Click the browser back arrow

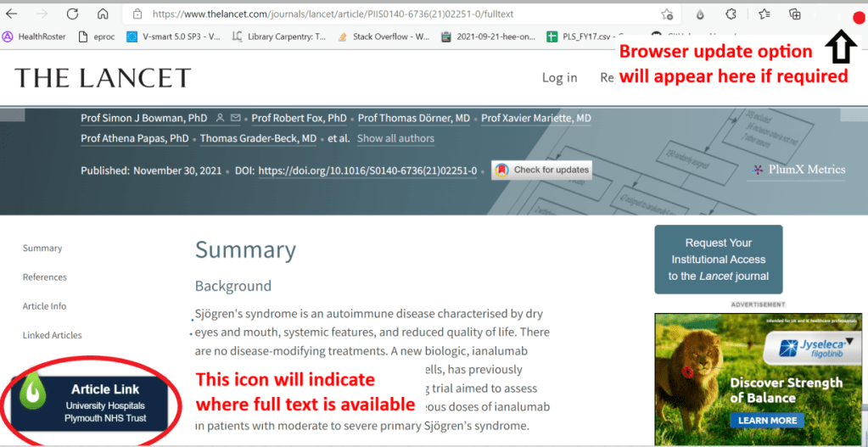pos(12,14)
